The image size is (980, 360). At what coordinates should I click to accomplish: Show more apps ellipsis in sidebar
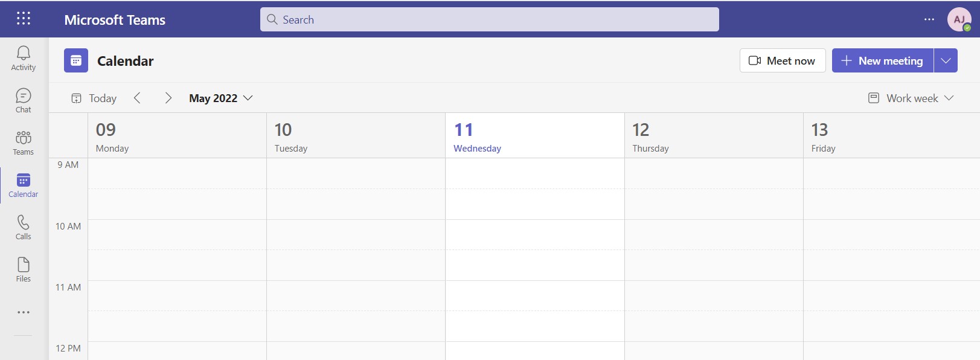point(24,312)
